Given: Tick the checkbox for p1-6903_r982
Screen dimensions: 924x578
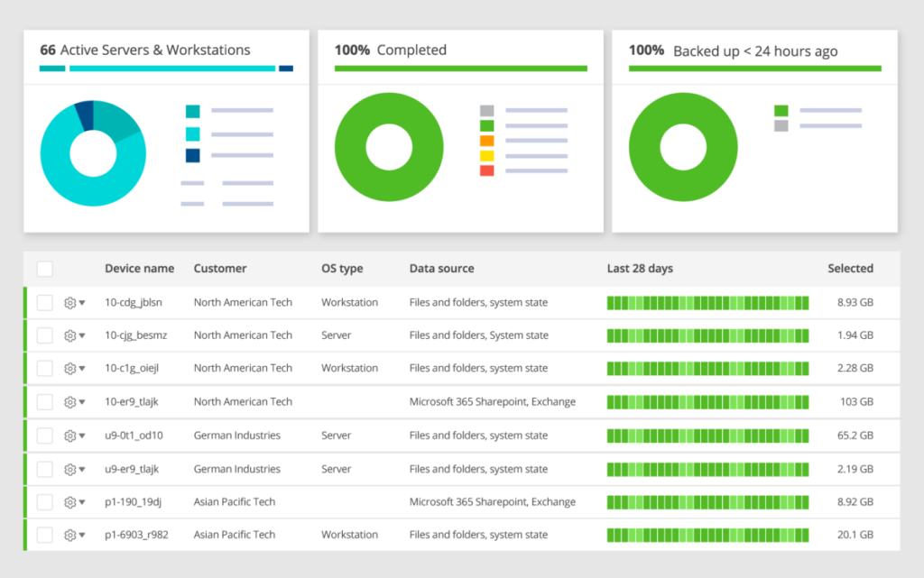Looking at the screenshot, I should (x=45, y=535).
